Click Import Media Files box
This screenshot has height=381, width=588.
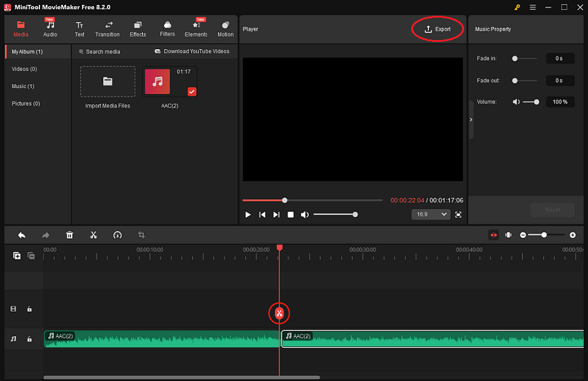click(x=108, y=82)
